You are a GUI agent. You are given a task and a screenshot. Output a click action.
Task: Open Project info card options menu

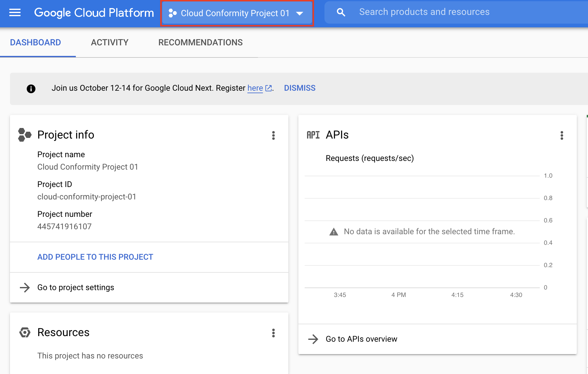pyautogui.click(x=273, y=135)
